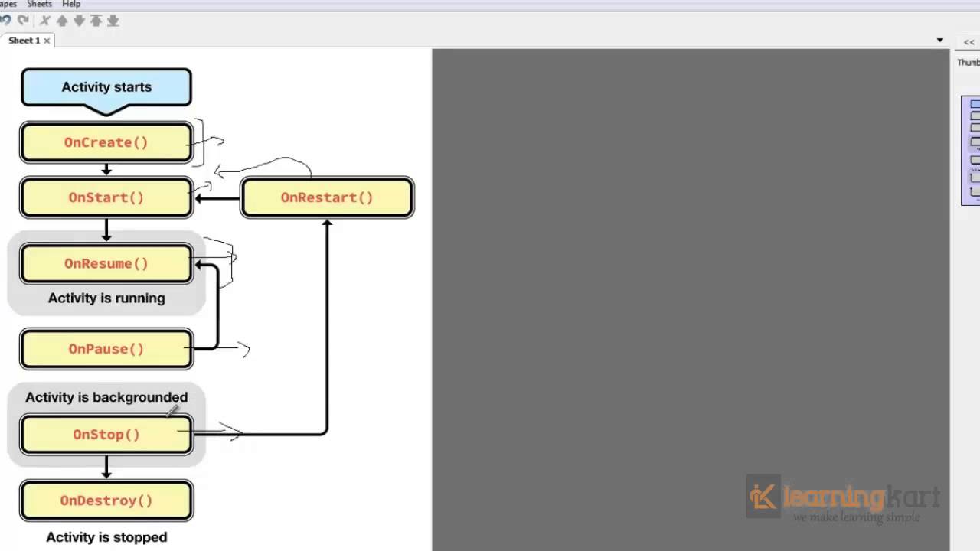The image size is (980, 551).
Task: Click the send to back icon
Action: [113, 21]
